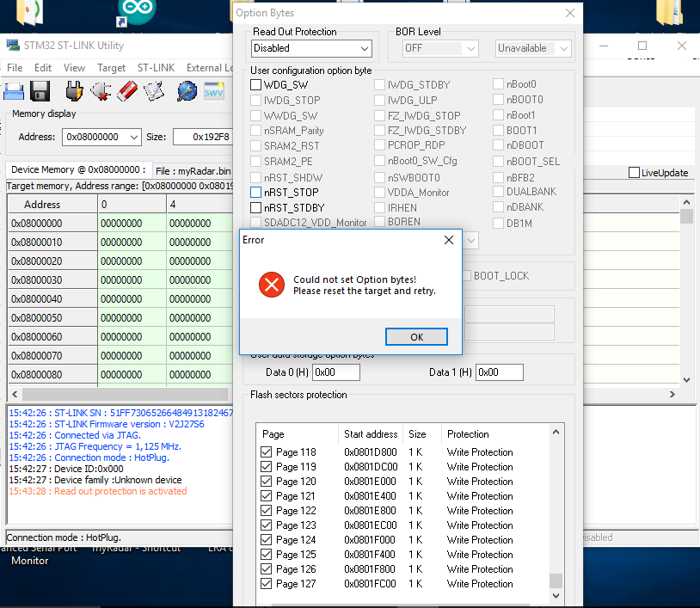Click the Open file toolbar icon
Viewport: 700px width, 608px height.
point(14,91)
